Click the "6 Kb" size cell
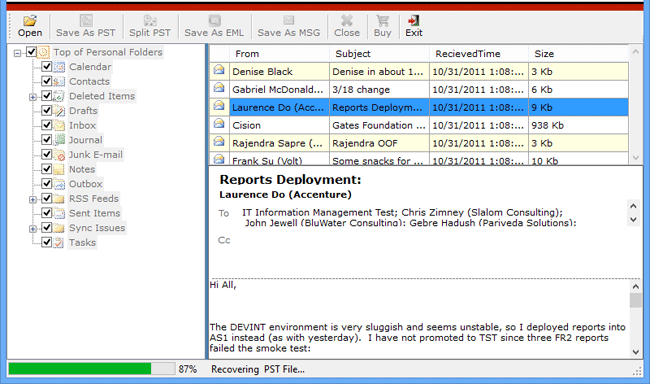Viewport: 651px width, 386px height. (579, 90)
